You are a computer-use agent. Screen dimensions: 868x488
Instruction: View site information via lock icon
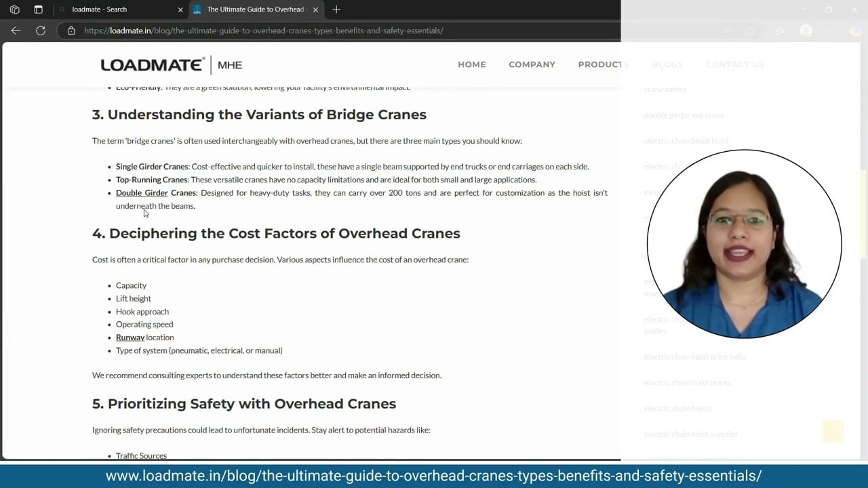click(71, 30)
